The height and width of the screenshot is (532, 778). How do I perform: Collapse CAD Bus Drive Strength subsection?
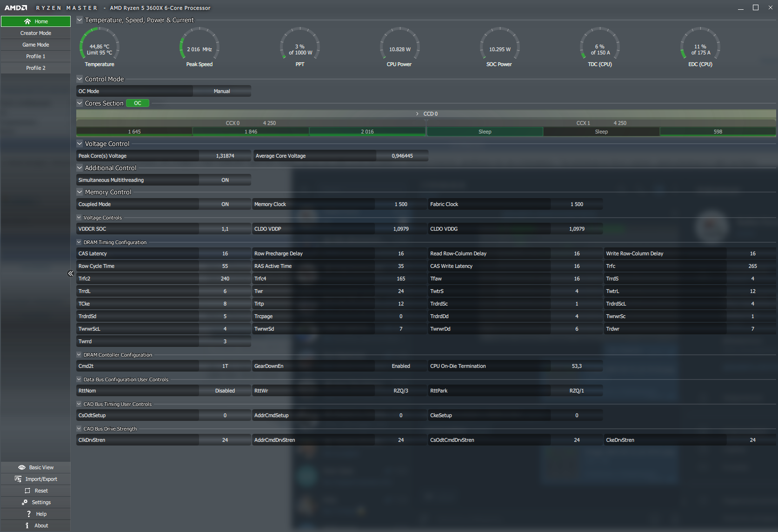tap(79, 429)
